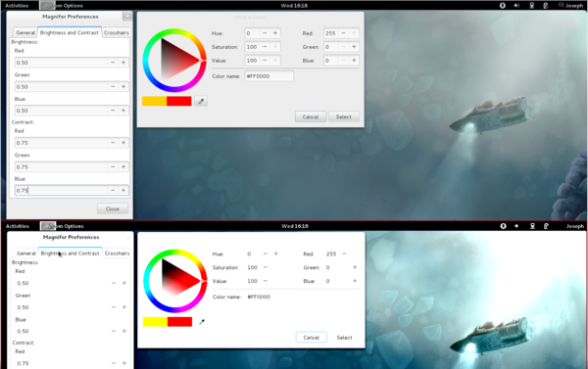This screenshot has width=588, height=369.
Task: Click the Color name hex field
Action: pyautogui.click(x=269, y=76)
